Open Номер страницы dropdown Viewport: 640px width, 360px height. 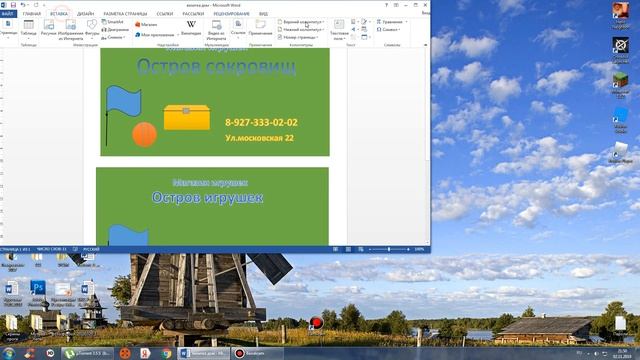(x=298, y=37)
